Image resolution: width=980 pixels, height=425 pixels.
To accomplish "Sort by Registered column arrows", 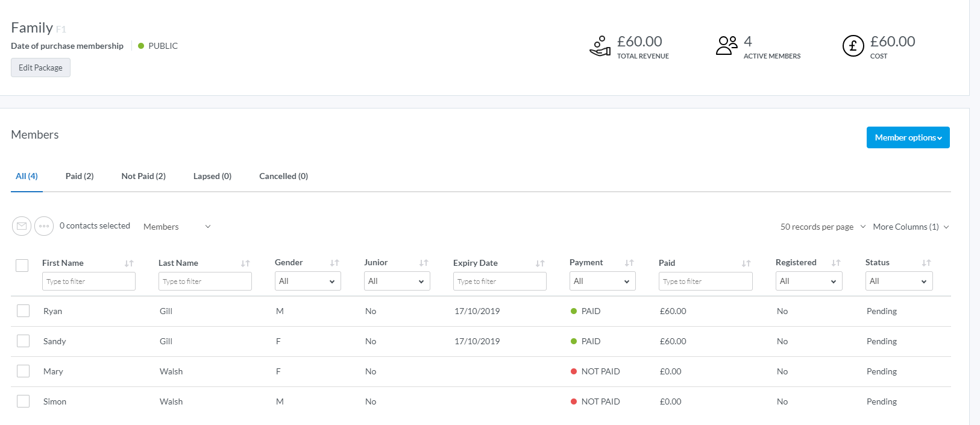I will pos(836,263).
